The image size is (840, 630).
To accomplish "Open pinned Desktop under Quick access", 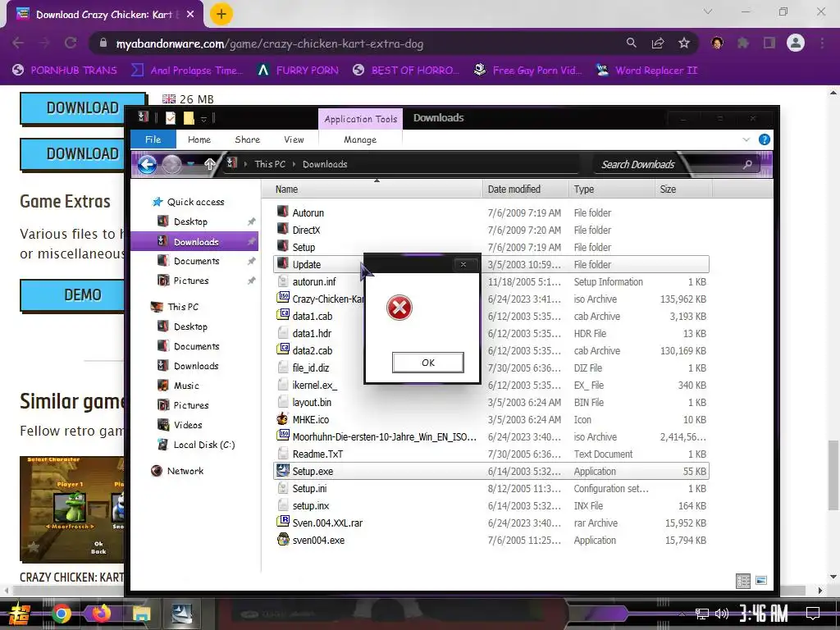I will [x=190, y=221].
